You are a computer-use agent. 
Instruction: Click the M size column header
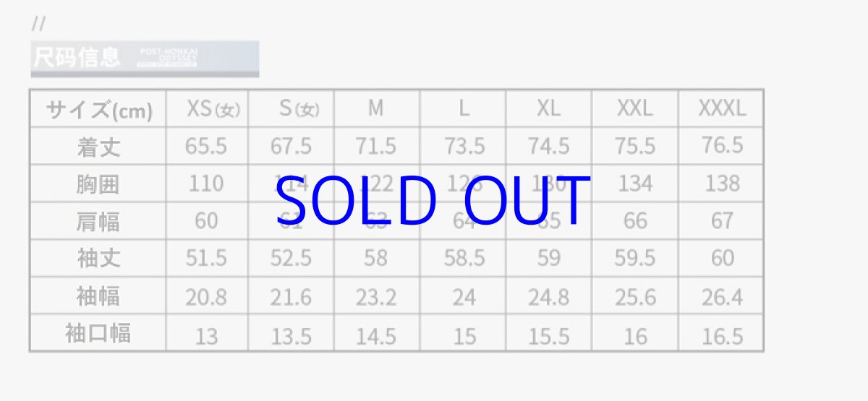[x=375, y=109]
